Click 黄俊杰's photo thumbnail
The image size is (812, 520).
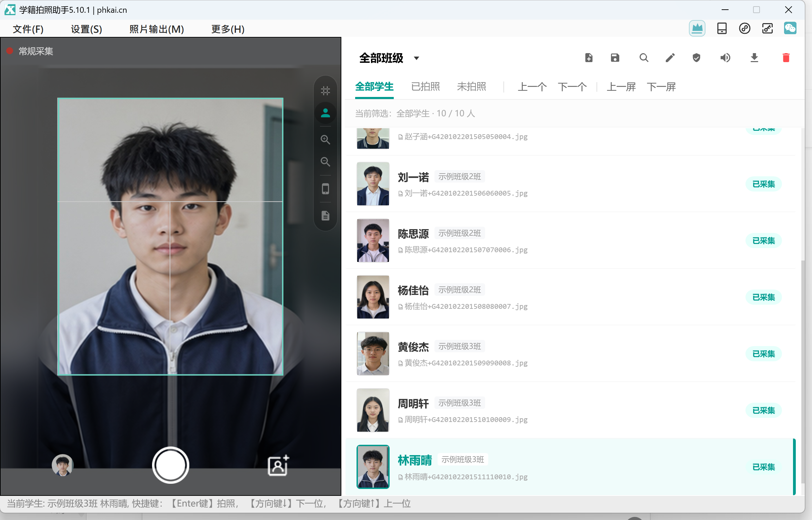coord(373,353)
